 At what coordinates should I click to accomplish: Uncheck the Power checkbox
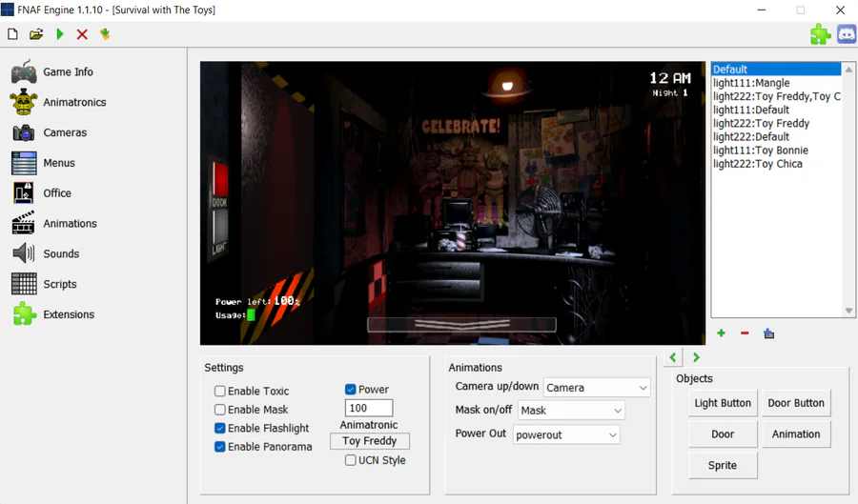(x=350, y=390)
